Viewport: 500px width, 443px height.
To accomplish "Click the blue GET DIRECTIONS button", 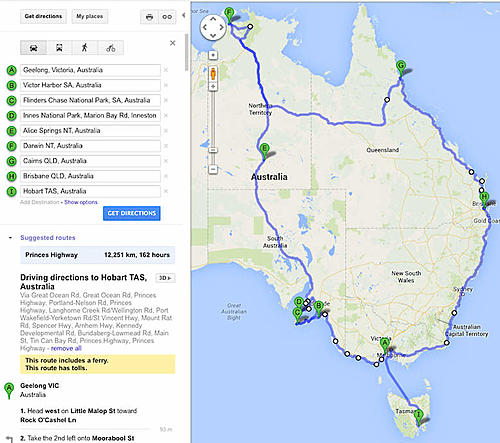I will [132, 213].
